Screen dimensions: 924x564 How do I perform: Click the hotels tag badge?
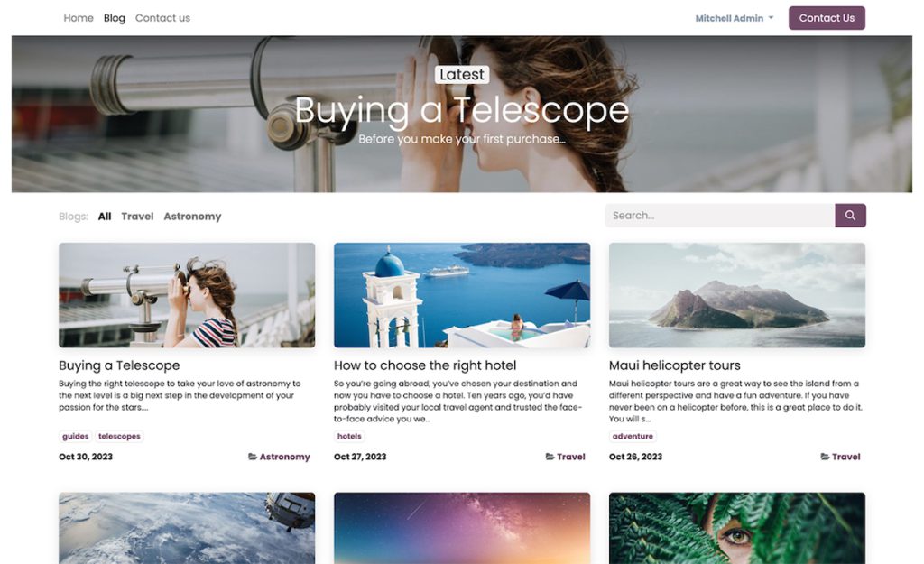[x=349, y=436]
